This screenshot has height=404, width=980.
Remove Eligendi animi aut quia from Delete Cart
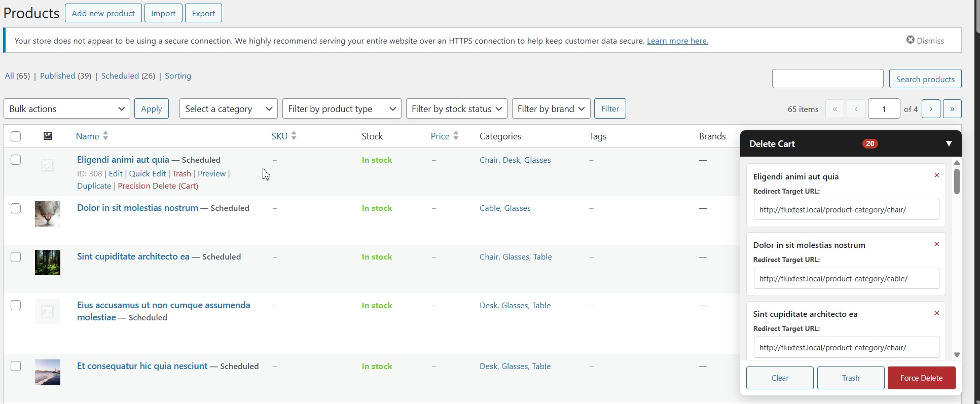pyautogui.click(x=937, y=175)
